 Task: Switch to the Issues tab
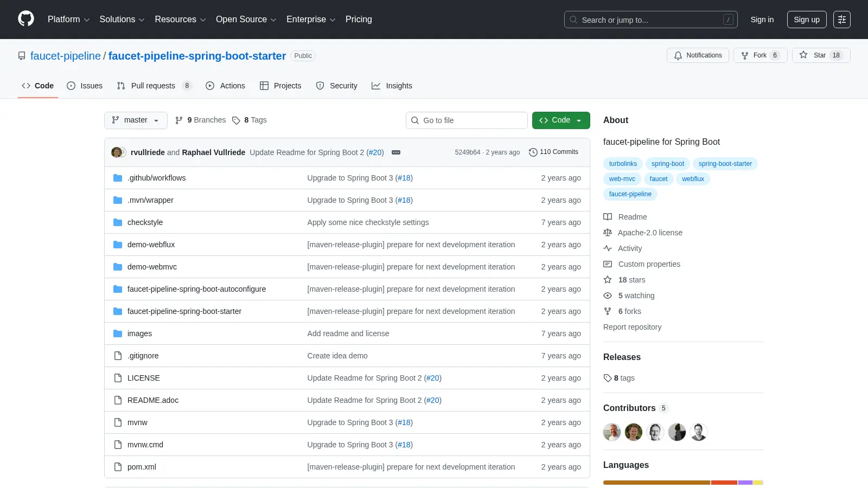tap(85, 86)
